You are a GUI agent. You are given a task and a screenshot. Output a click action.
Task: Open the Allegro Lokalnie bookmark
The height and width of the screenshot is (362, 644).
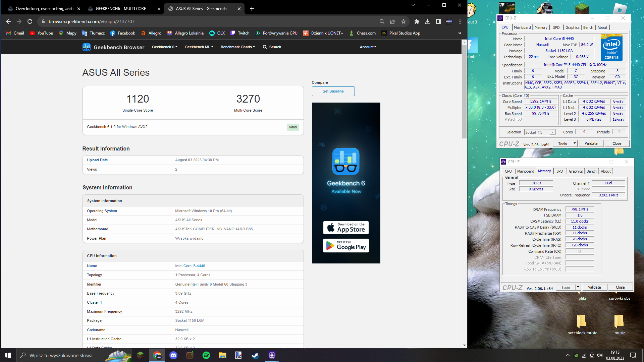click(185, 33)
